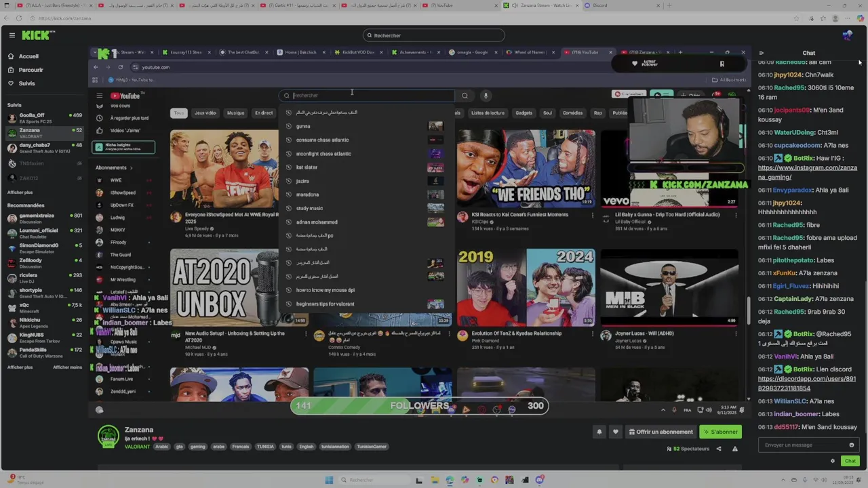Open the emoji picker in chat input

(852, 445)
